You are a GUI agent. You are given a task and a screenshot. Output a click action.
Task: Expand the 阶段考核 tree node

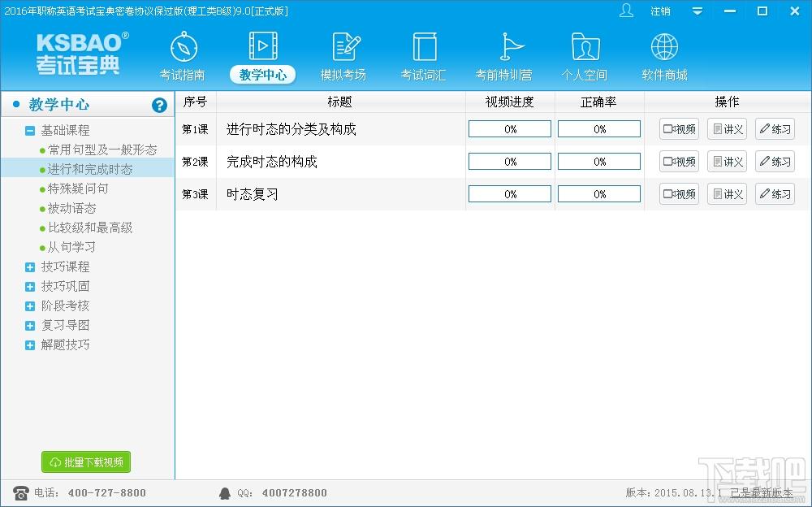pos(30,305)
